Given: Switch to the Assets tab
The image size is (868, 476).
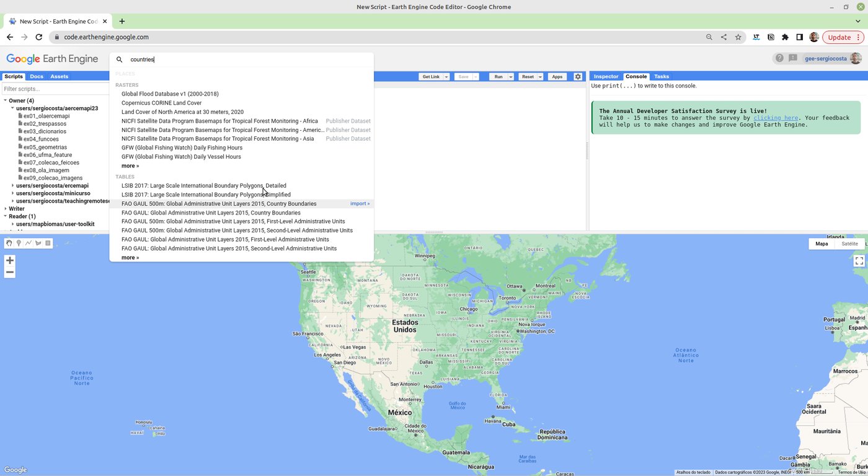Looking at the screenshot, I should point(60,77).
